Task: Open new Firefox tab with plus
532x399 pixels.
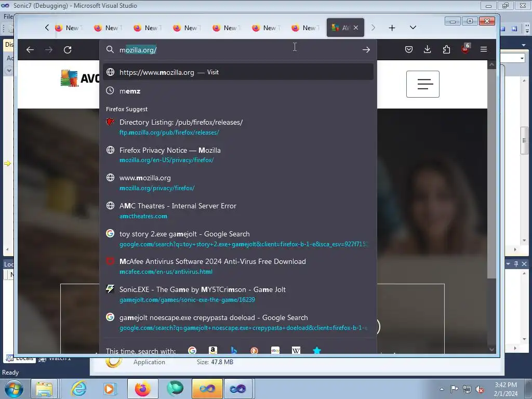Action: tap(392, 28)
